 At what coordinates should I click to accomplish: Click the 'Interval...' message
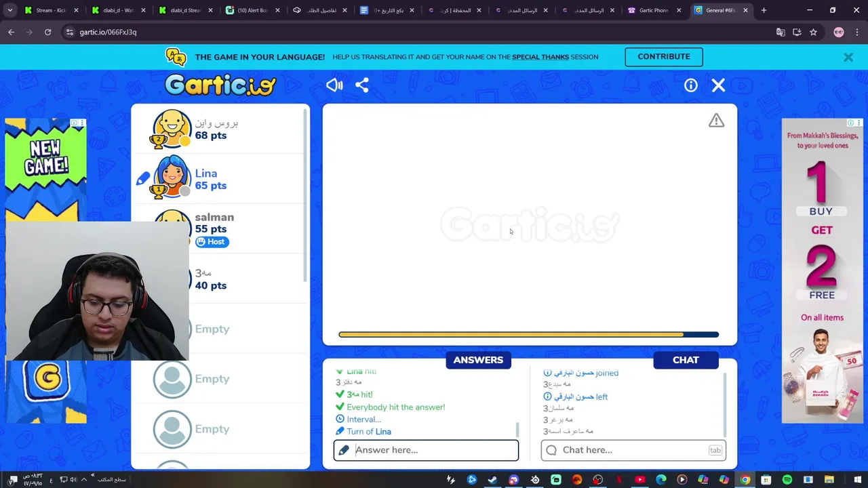pyautogui.click(x=363, y=419)
